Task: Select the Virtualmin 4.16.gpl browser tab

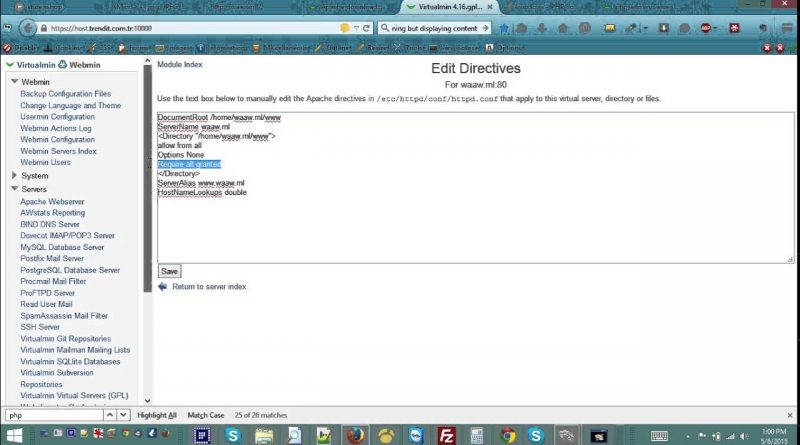Action: [x=449, y=7]
